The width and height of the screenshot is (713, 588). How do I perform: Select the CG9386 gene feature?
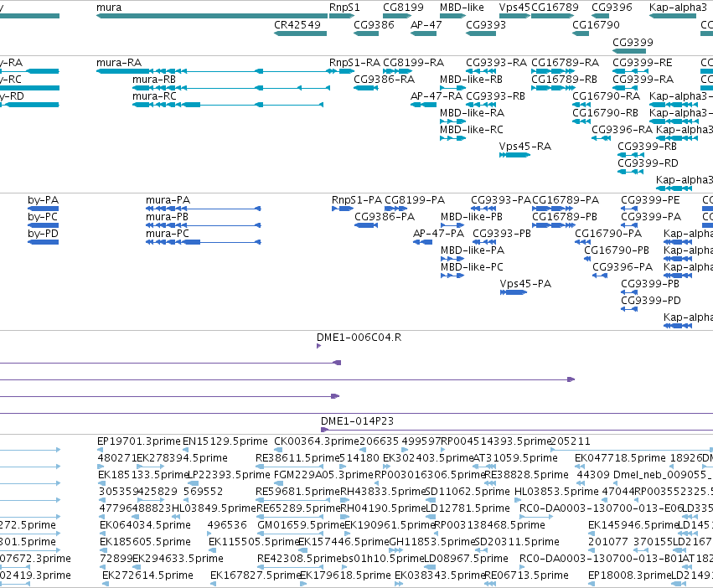tap(366, 34)
